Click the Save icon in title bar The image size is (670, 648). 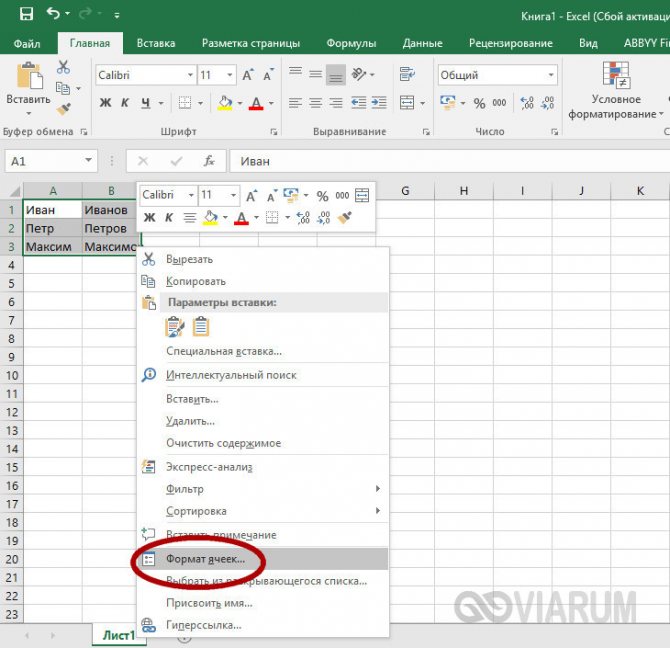26,14
